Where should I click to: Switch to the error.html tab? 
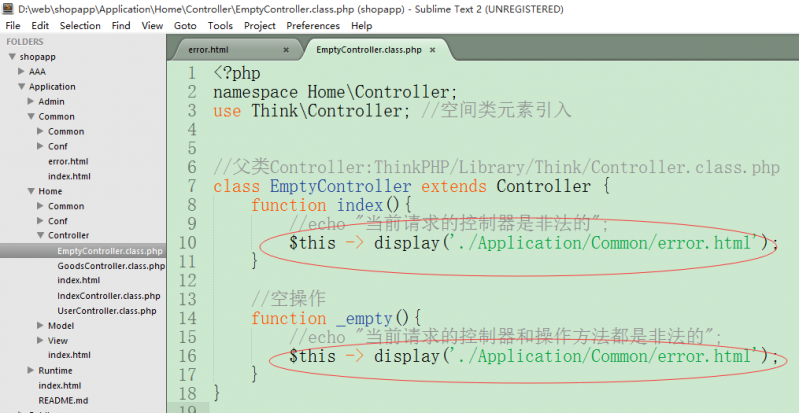(x=210, y=49)
